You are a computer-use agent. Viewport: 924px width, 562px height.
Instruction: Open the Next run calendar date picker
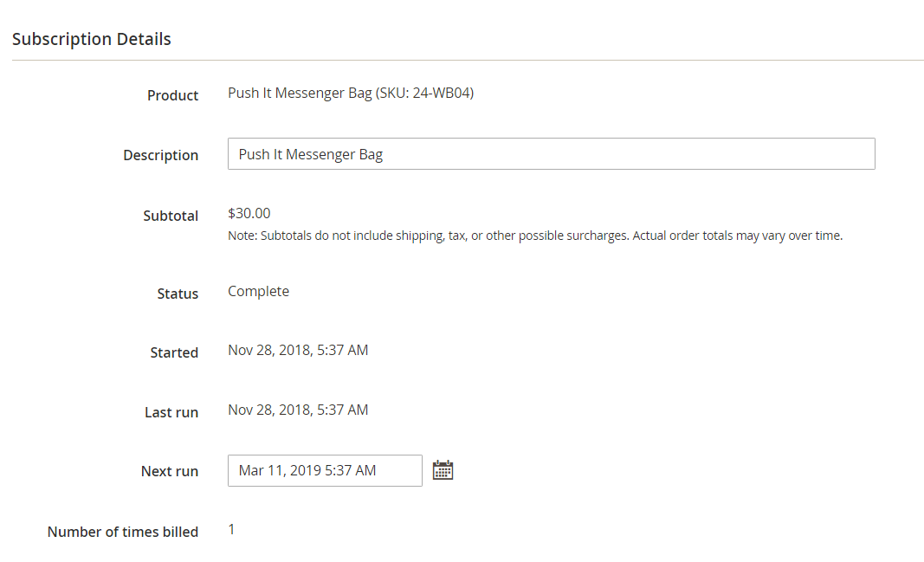point(443,470)
